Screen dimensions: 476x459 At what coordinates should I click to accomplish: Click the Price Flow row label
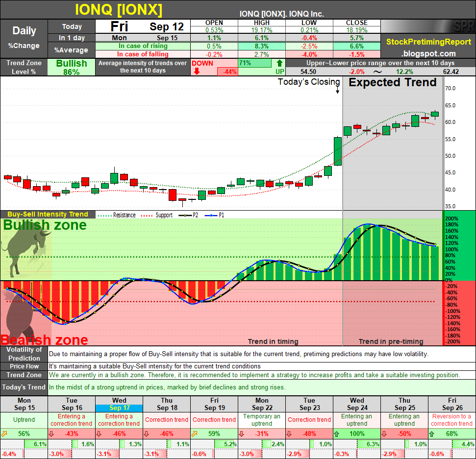click(x=24, y=366)
